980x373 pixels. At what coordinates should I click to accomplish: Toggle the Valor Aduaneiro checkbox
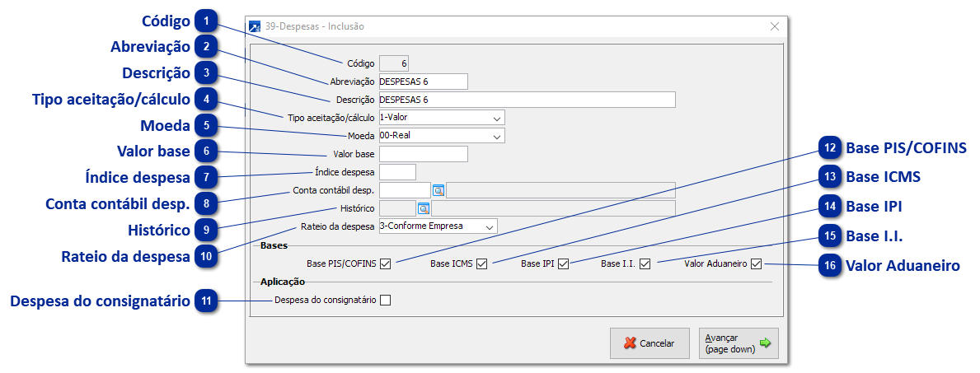point(757,263)
